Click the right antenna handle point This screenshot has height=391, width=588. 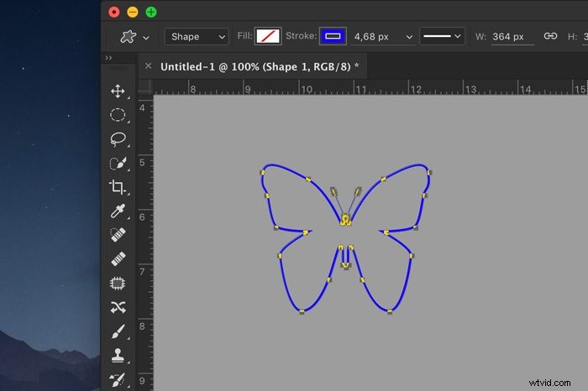coord(358,192)
